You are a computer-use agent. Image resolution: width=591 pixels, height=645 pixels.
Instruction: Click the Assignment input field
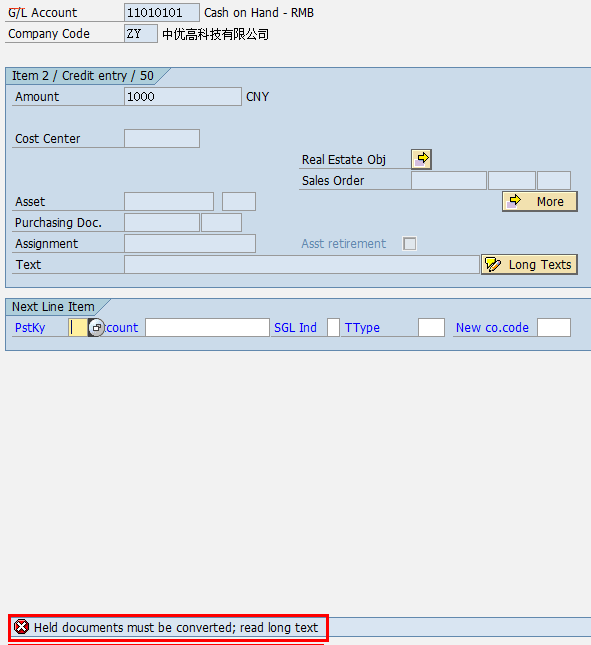tap(190, 244)
